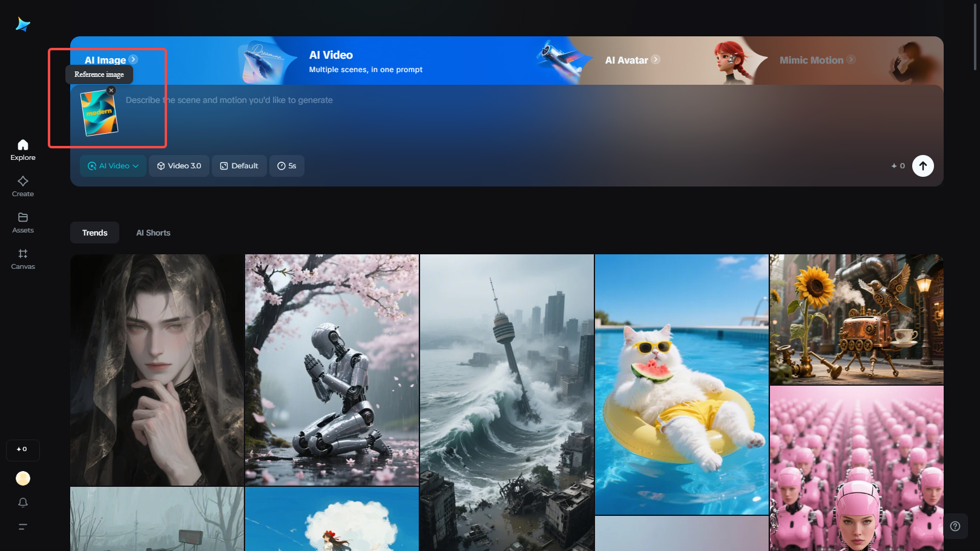Open the pink robot army image

coord(857,469)
